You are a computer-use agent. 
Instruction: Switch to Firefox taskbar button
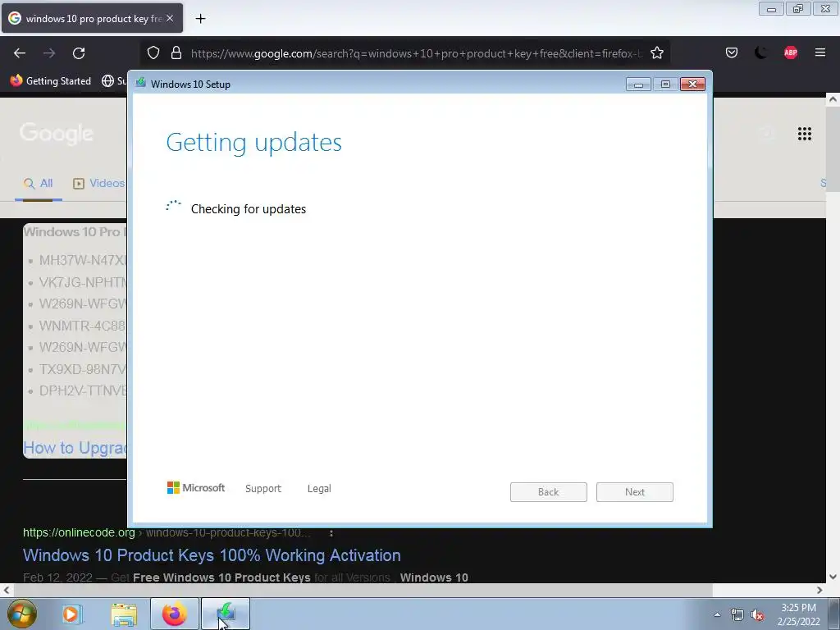(174, 614)
